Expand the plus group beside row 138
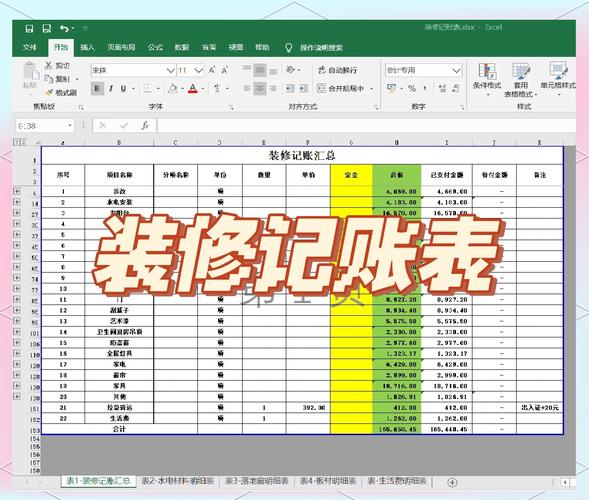Viewport: 589px width, 500px height. pyautogui.click(x=17, y=397)
